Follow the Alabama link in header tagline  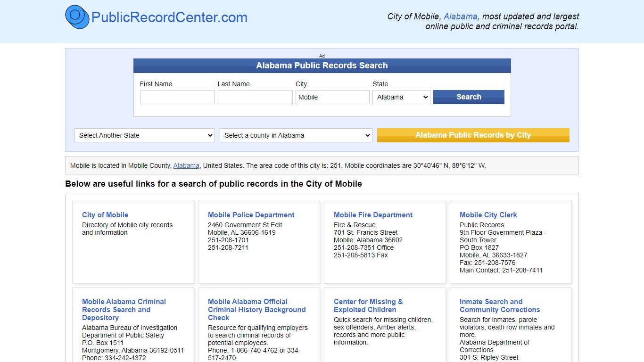click(460, 16)
